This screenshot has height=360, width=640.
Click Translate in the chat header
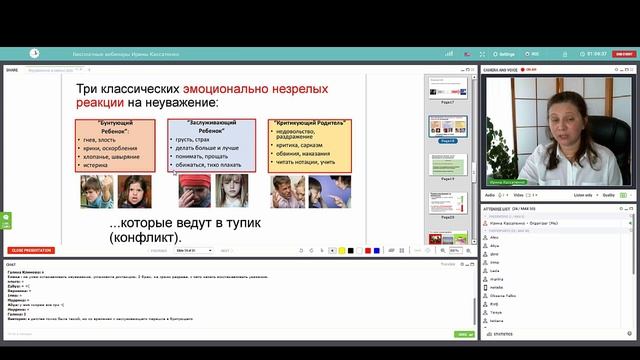448,264
